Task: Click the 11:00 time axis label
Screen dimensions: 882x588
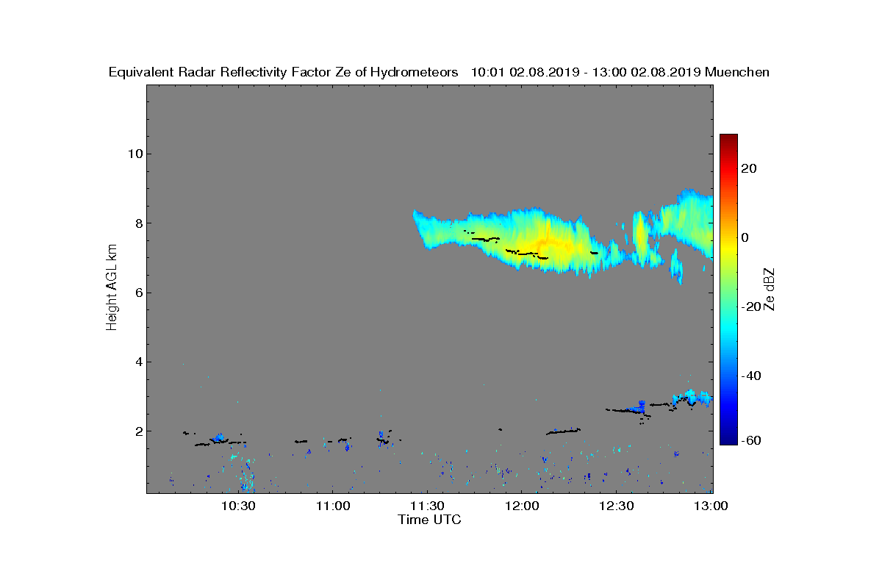Action: click(332, 506)
